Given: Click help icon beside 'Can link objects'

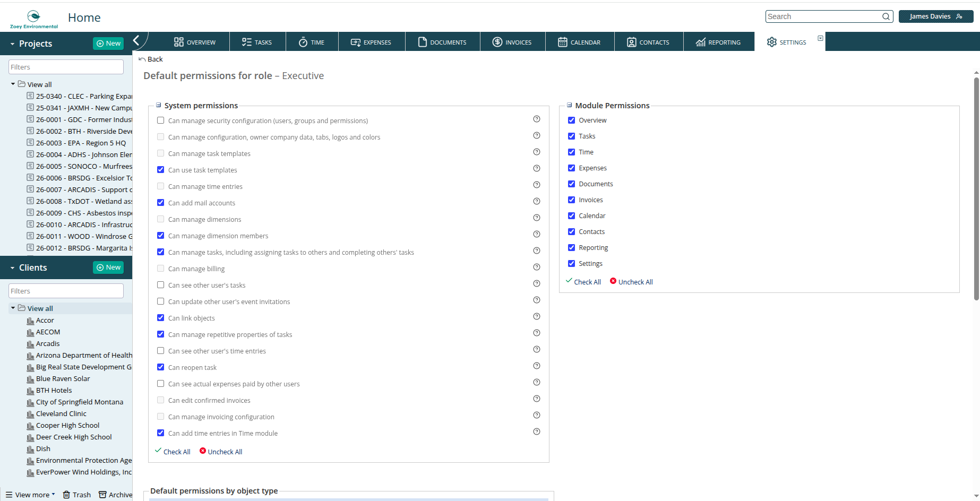Looking at the screenshot, I should tap(537, 317).
